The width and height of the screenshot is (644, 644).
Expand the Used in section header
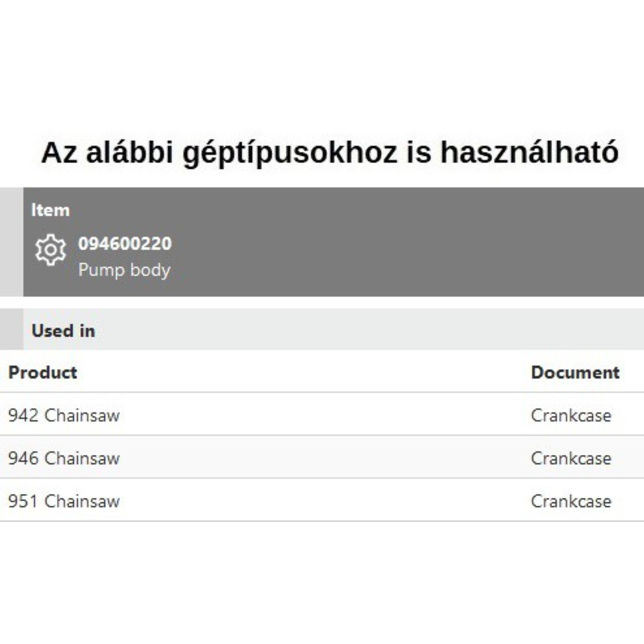click(63, 331)
